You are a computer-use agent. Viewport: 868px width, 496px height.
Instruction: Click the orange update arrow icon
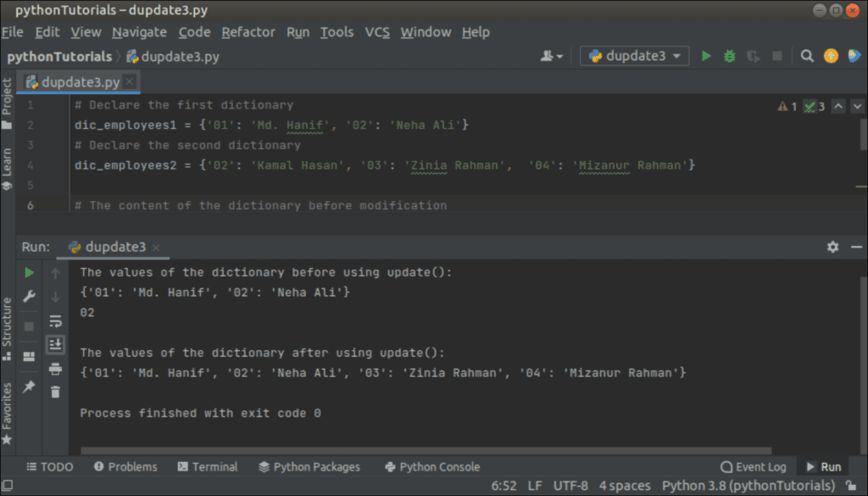(831, 56)
